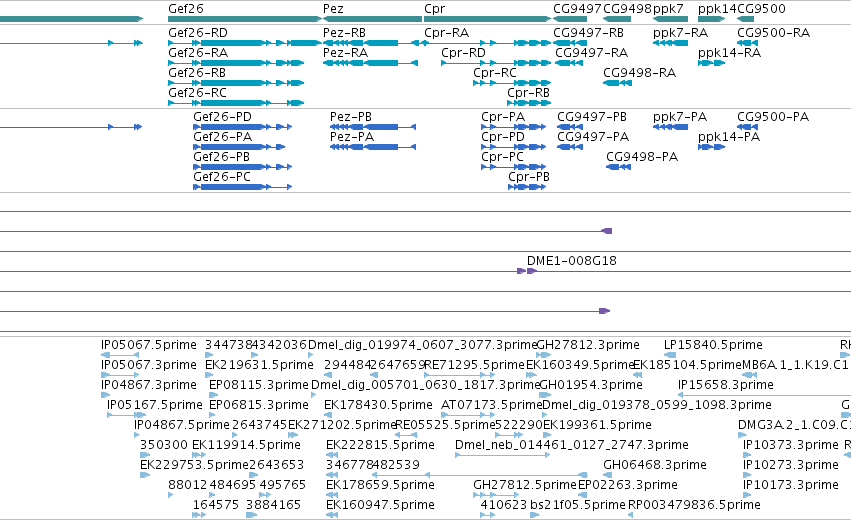Click the DME1-008G18 clone label
The height and width of the screenshot is (520, 851).
pyautogui.click(x=571, y=261)
